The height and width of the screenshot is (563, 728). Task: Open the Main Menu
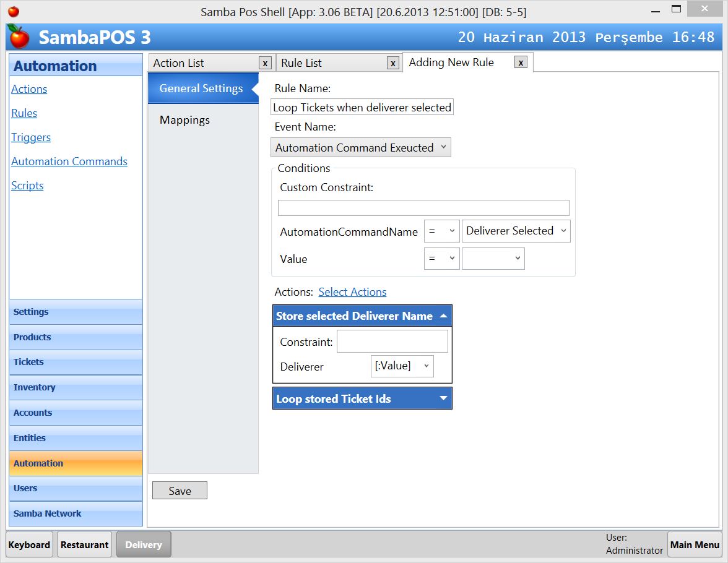pyautogui.click(x=695, y=544)
